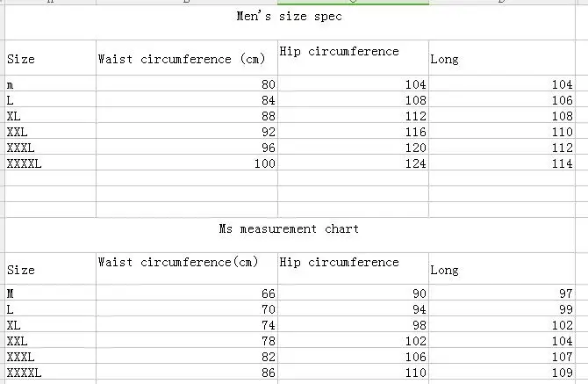Select Long value 114
Image resolution: width=588 pixels, height=384 pixels.
[x=502, y=163]
